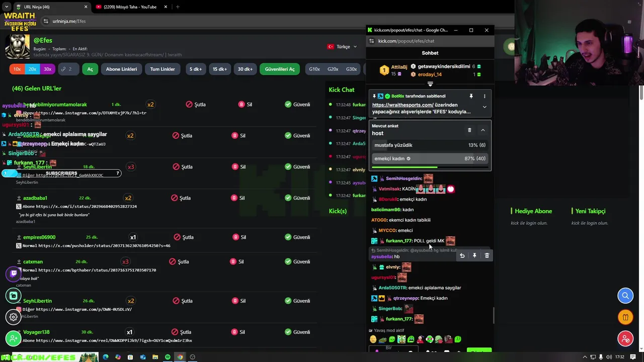Viewport: 644px width, 362px height.
Task: Select the G10x option
Action: point(314,69)
